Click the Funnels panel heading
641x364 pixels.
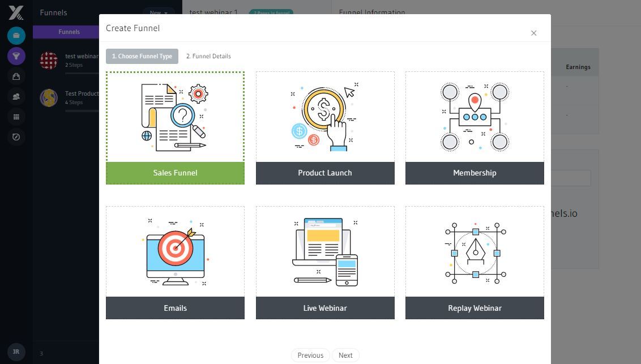tap(54, 12)
